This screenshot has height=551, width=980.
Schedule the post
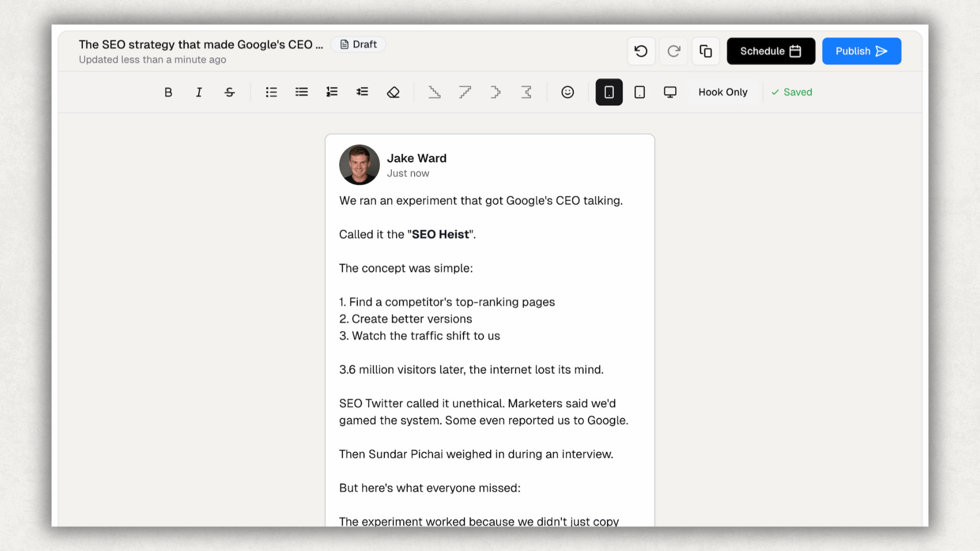click(x=771, y=51)
